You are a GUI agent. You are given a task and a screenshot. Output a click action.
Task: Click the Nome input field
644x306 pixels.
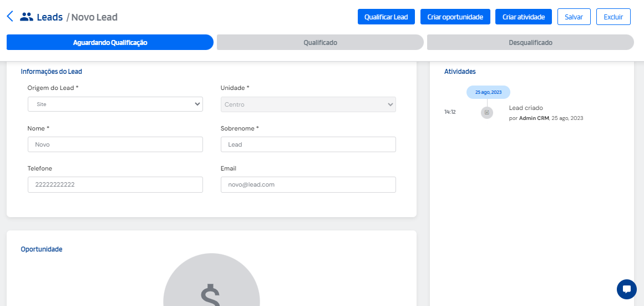point(115,144)
